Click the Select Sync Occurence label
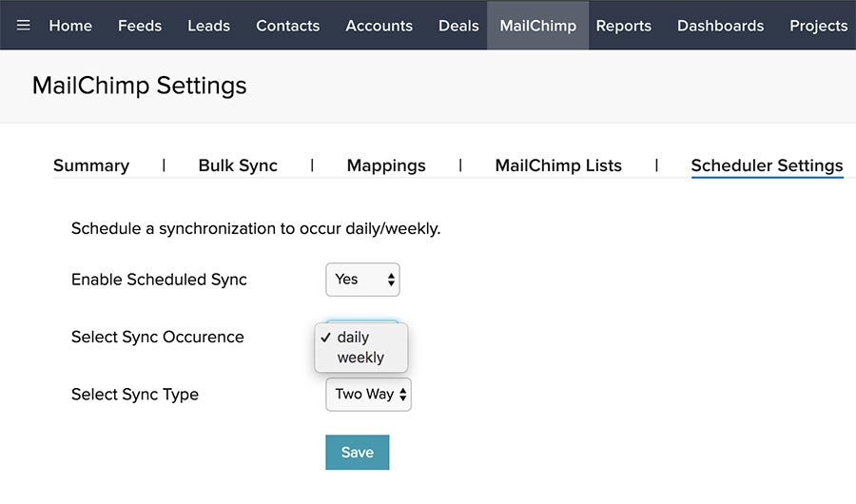 157,337
